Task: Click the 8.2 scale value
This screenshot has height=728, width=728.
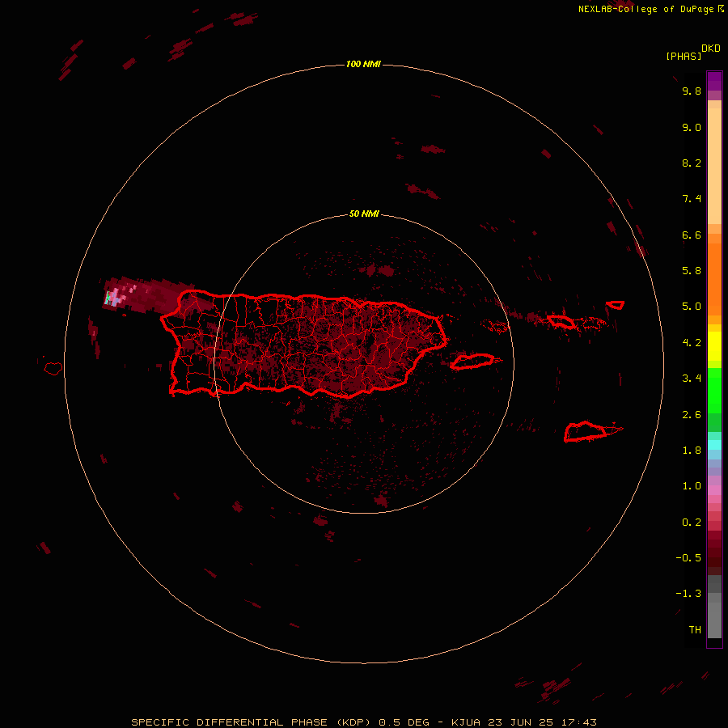Action: click(692, 163)
